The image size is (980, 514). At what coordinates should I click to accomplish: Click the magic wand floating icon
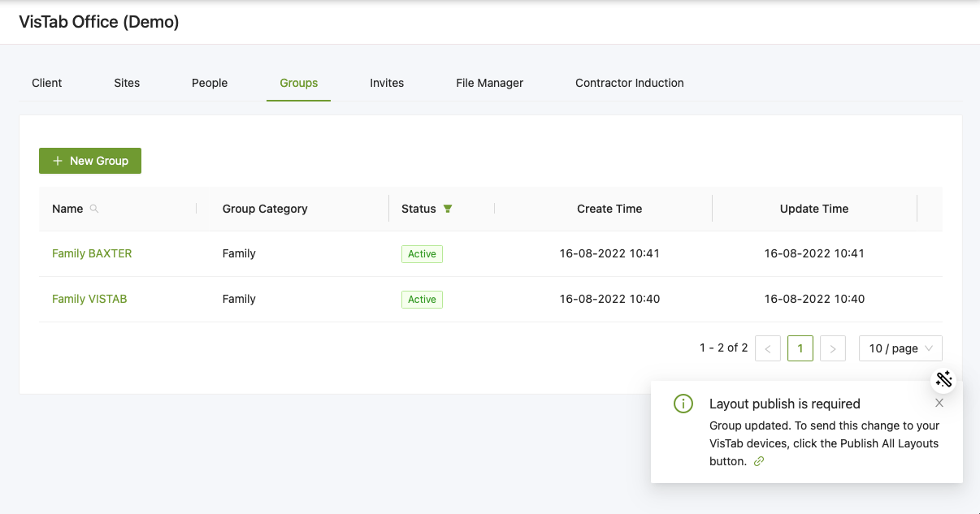(943, 379)
